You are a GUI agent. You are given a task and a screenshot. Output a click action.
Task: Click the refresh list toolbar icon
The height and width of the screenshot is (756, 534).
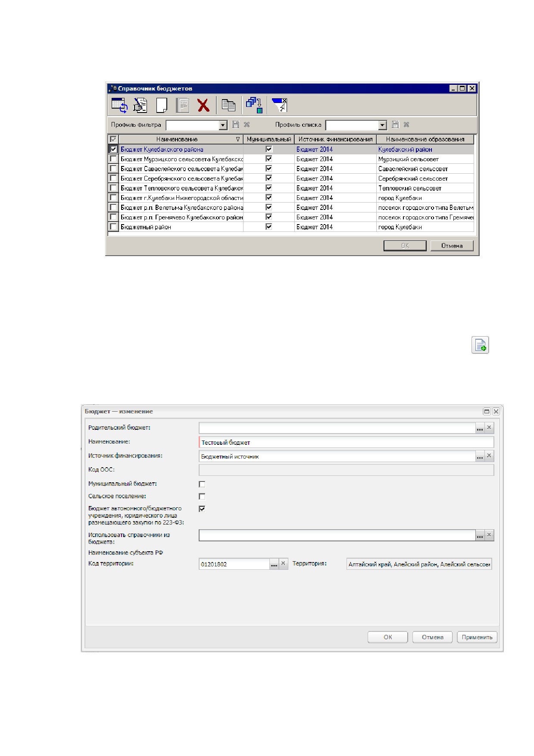click(119, 105)
